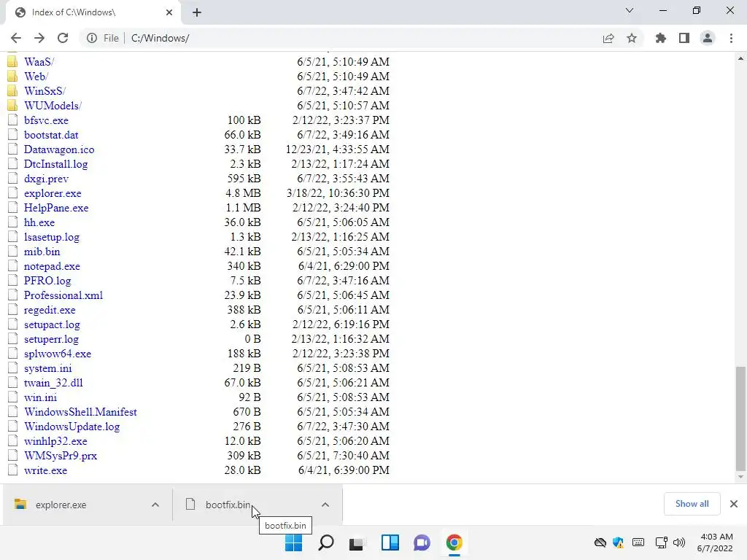Open the lsasetup.log link
The image size is (747, 560).
point(52,237)
